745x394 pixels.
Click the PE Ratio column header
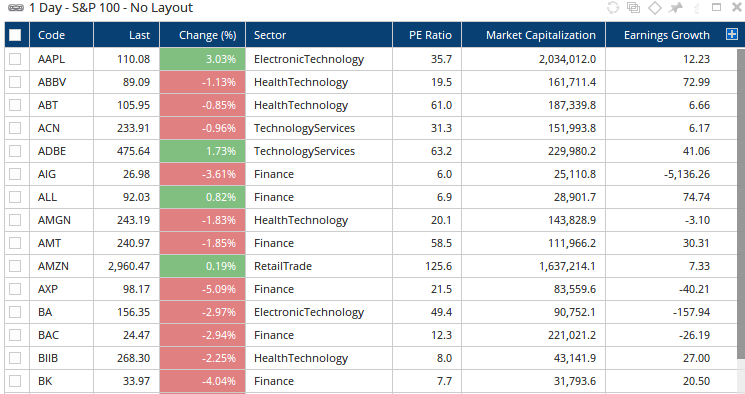427,35
